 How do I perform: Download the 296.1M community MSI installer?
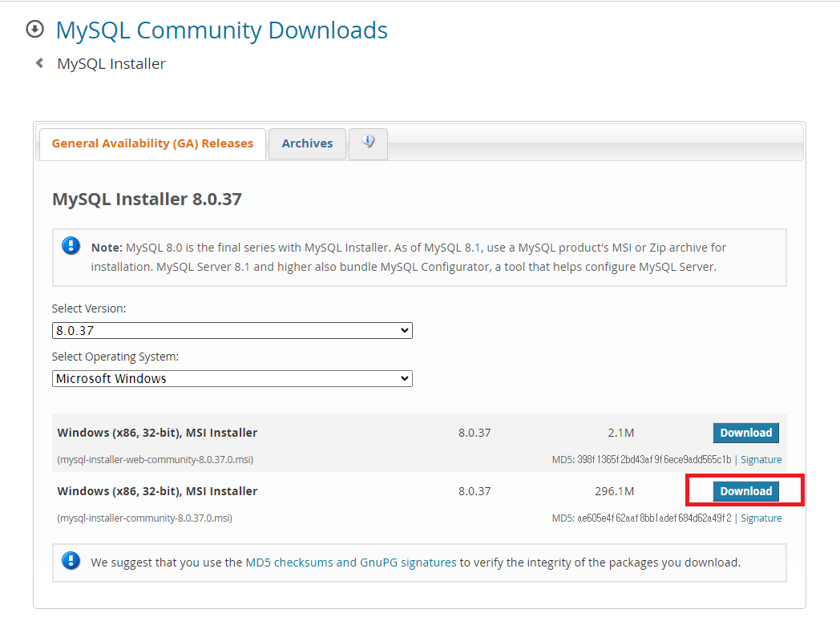pyautogui.click(x=745, y=491)
